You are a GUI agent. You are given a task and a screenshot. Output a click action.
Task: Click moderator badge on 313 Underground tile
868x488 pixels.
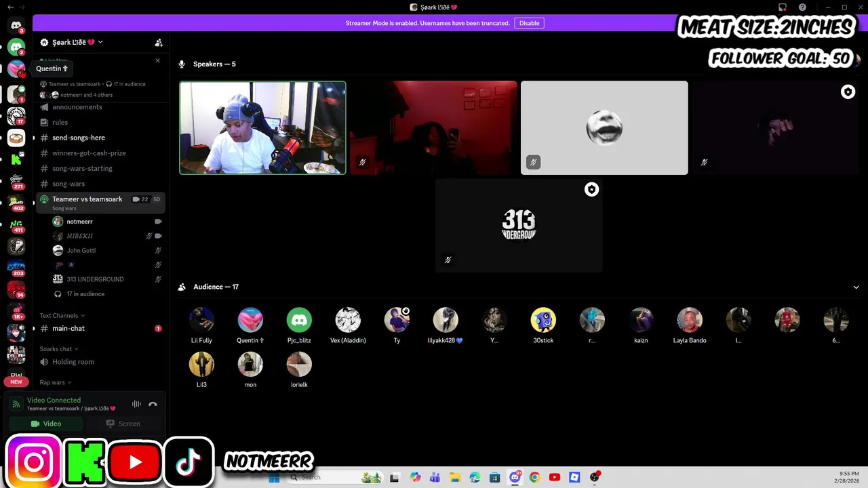591,190
